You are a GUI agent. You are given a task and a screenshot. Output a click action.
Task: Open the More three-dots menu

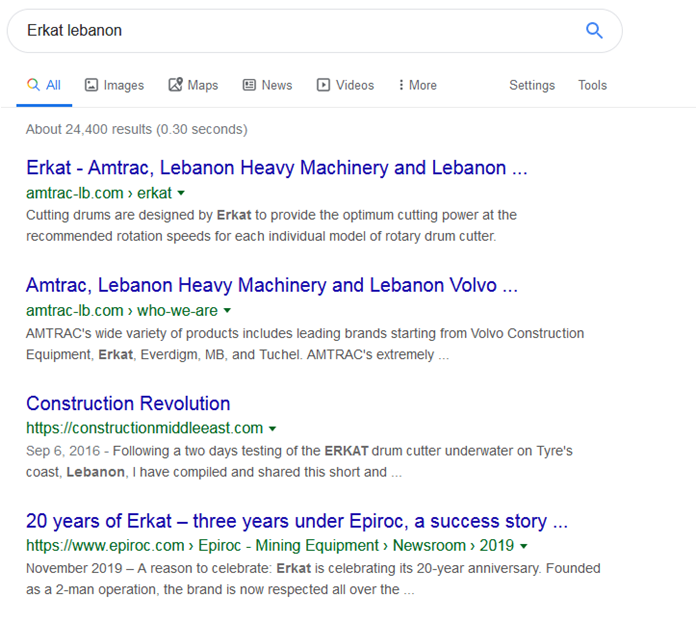[401, 85]
